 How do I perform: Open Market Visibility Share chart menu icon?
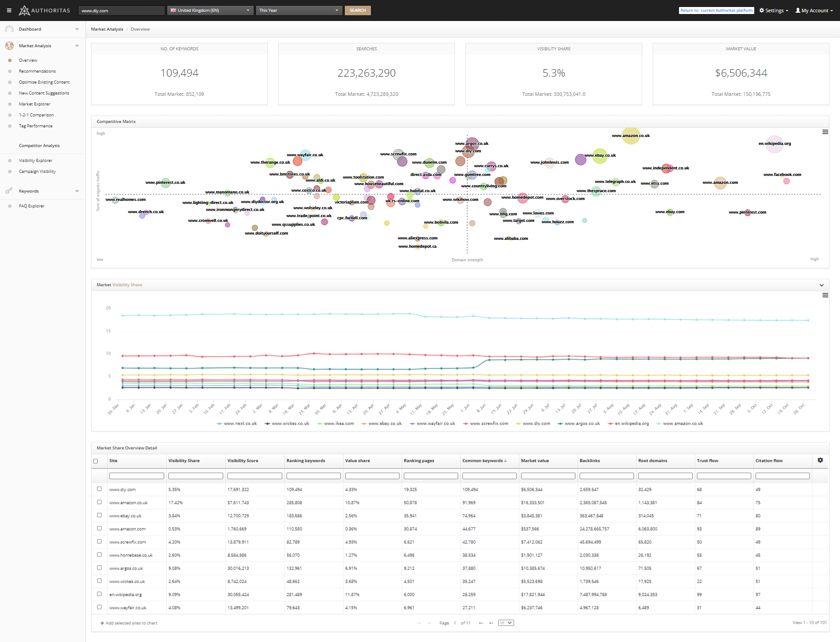point(825,295)
